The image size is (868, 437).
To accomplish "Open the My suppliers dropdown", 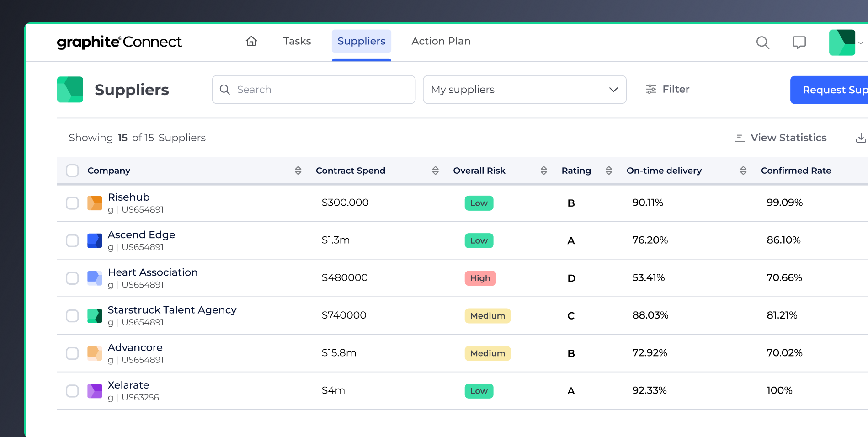I will (x=524, y=90).
